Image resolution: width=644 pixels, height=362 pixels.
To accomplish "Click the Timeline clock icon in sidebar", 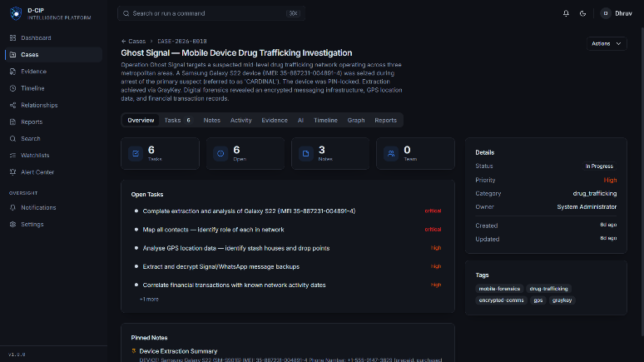I will 12,88.
